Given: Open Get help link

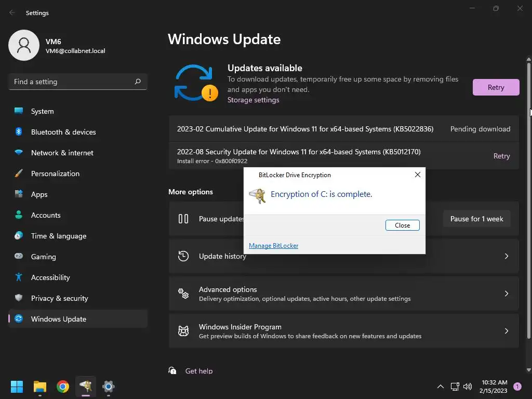Looking at the screenshot, I should tap(199, 371).
